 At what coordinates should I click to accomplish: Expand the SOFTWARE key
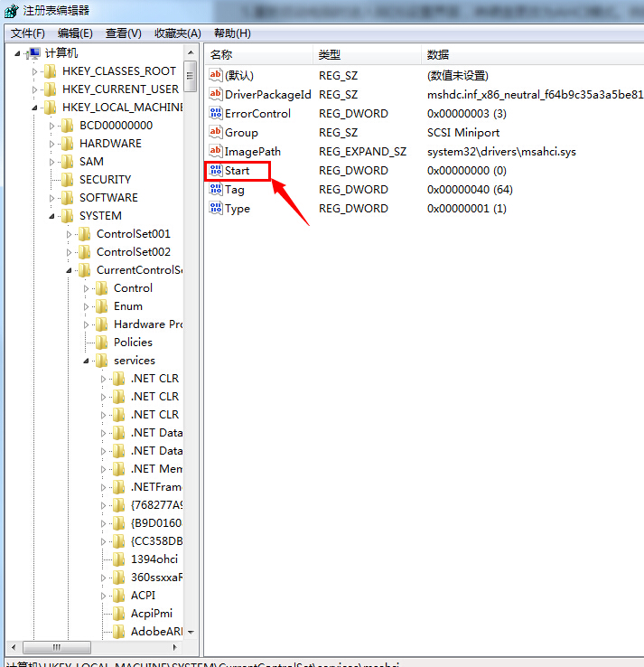coord(51,198)
